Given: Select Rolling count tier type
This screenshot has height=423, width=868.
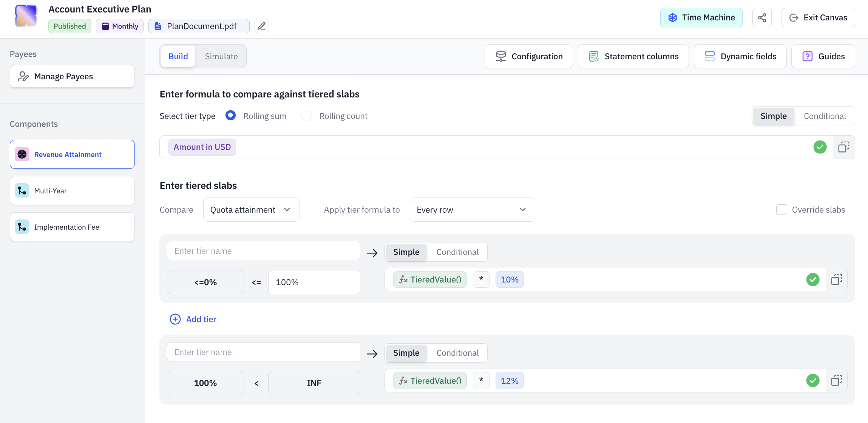Looking at the screenshot, I should point(306,116).
